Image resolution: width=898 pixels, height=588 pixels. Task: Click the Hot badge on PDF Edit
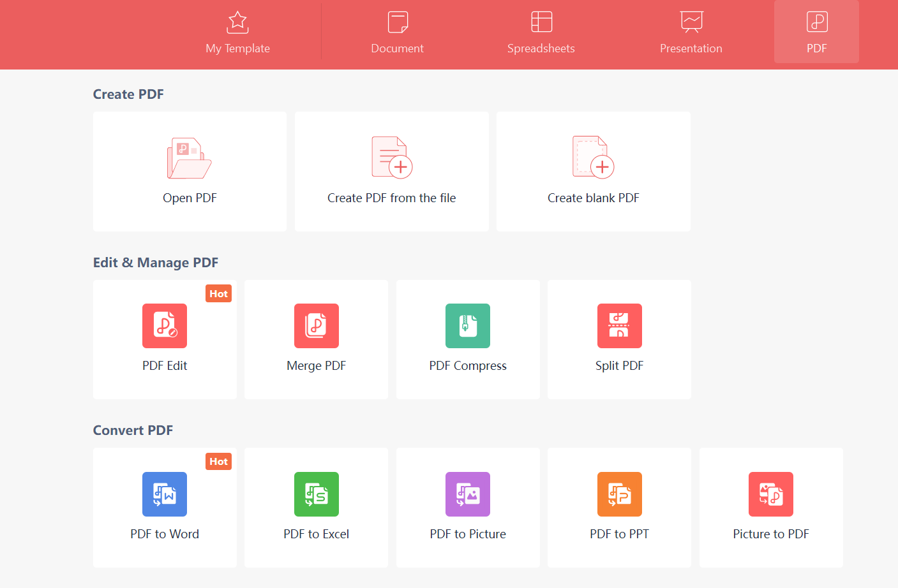[x=218, y=293]
